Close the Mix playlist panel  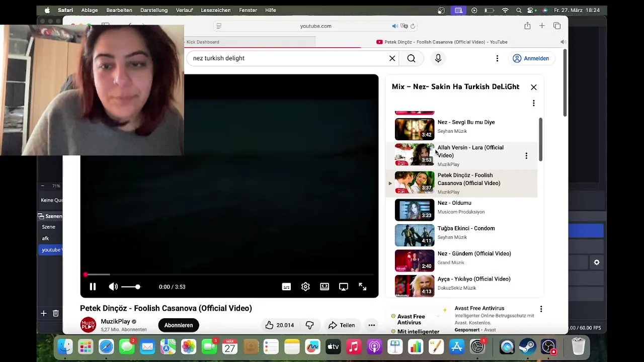tap(534, 87)
